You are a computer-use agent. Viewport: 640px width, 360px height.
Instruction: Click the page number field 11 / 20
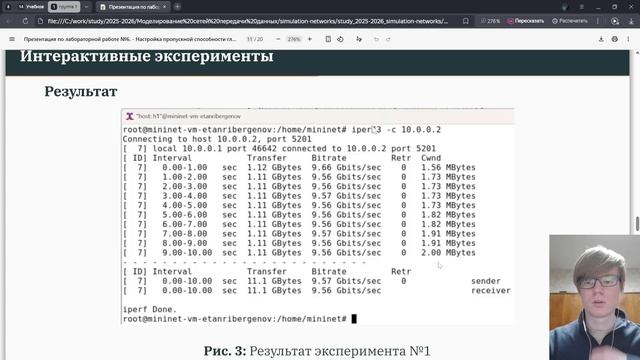coord(255,39)
